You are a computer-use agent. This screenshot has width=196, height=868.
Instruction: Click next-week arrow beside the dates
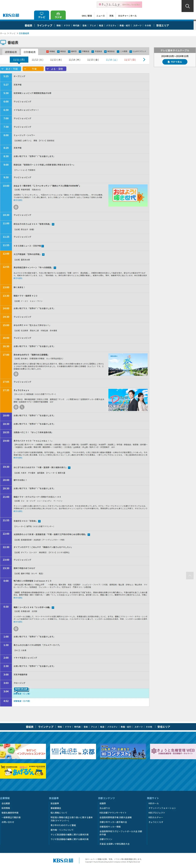[144, 60]
